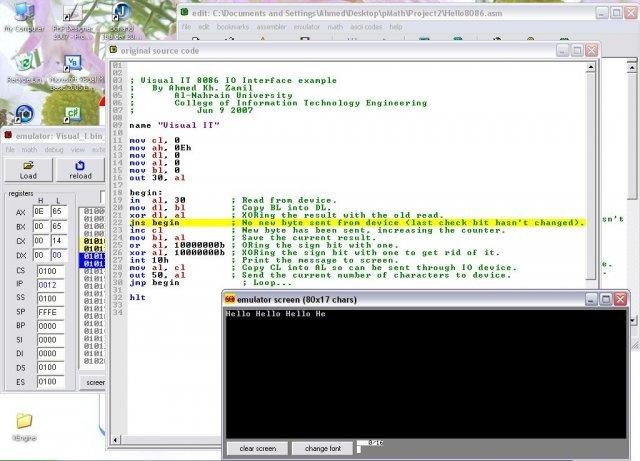This screenshot has height=461, width=640.
Task: Click source code scrollbar up arrow
Action: pos(591,67)
